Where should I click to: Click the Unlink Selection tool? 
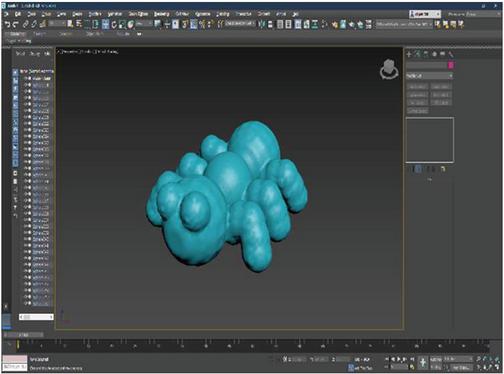point(34,24)
